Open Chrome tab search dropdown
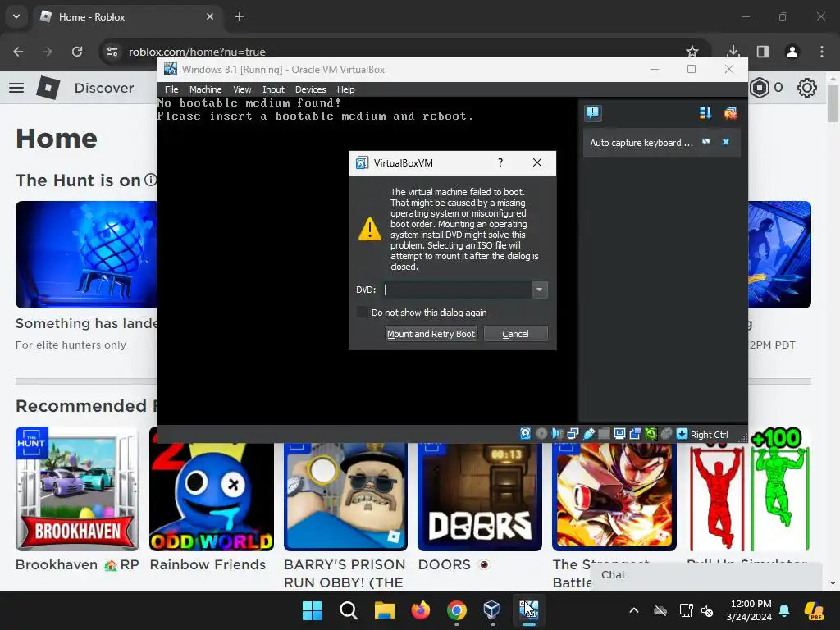The width and height of the screenshot is (840, 630). [16, 16]
